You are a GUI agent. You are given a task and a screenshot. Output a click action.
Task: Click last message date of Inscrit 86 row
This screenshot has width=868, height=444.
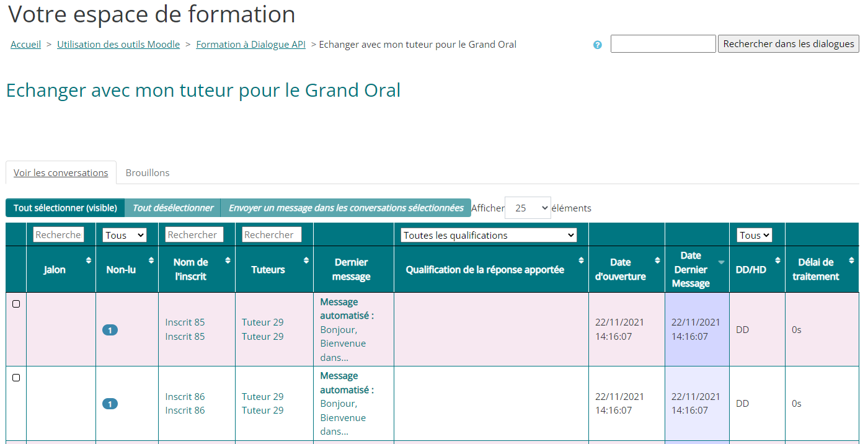point(696,403)
